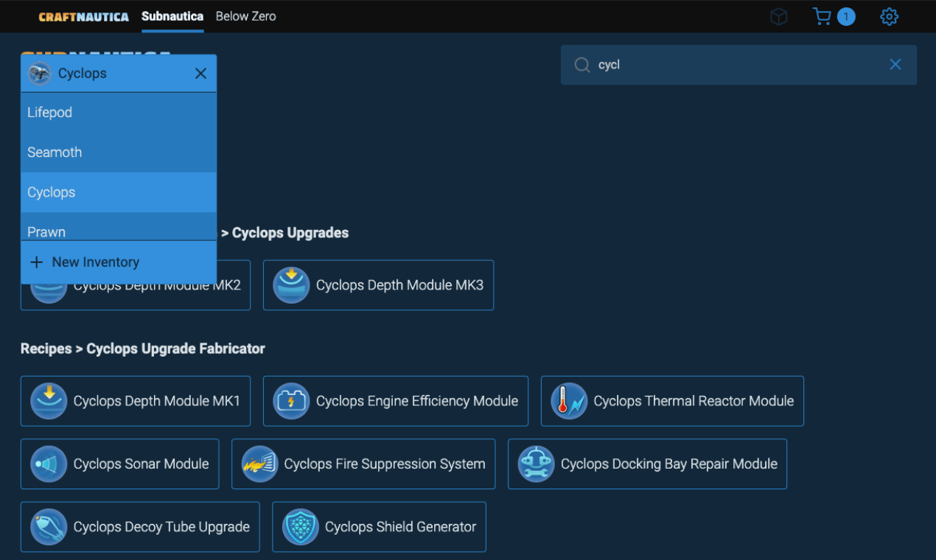This screenshot has width=936, height=560.
Task: Click Recipes > Cyclops Upgrade Fabricator heading
Action: click(x=143, y=349)
